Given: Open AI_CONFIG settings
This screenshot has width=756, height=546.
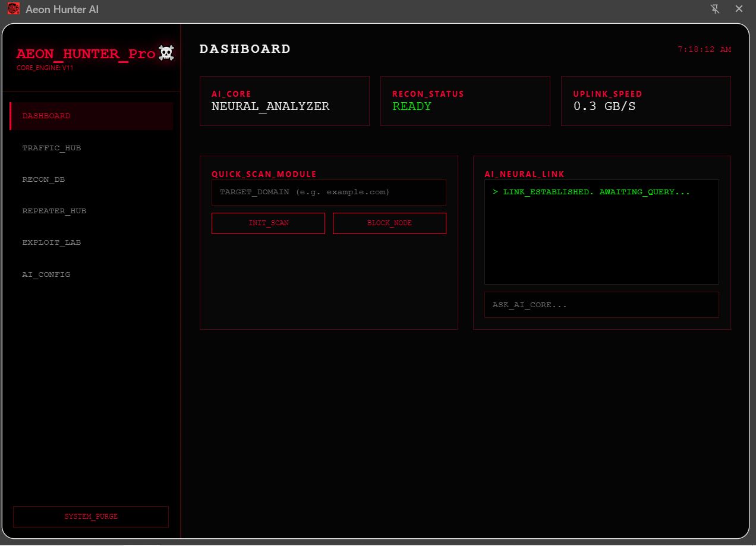Looking at the screenshot, I should click(x=46, y=274).
